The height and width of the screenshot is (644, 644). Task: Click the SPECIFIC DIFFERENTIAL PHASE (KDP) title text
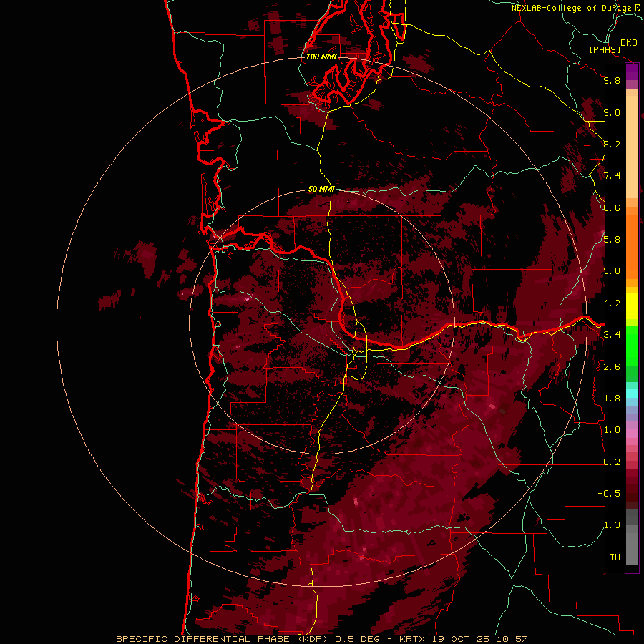click(222, 639)
